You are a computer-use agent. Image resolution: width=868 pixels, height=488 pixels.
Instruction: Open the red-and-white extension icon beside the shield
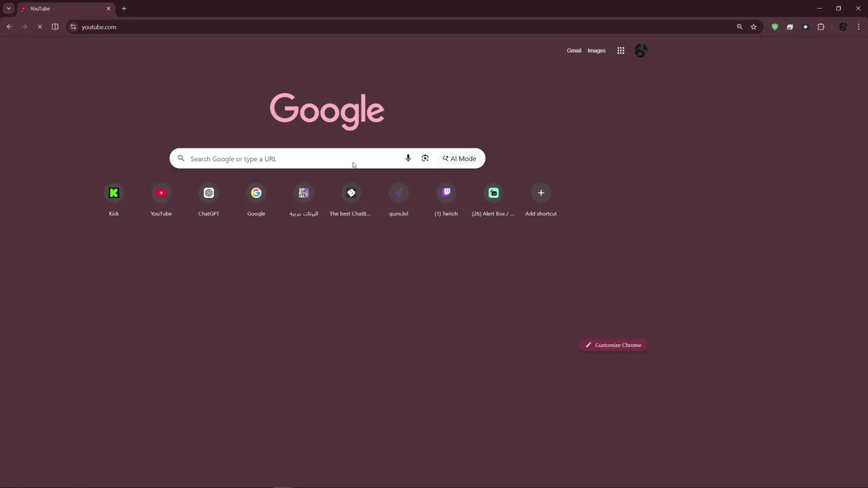[790, 27]
